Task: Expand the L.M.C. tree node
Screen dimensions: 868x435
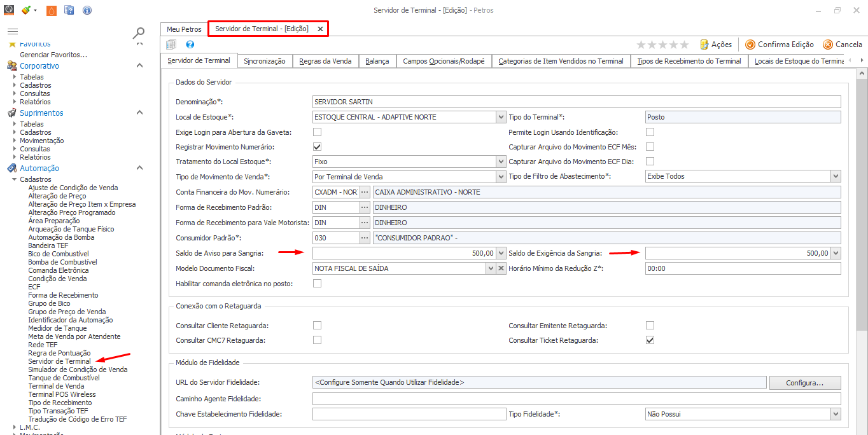Action: pos(15,427)
